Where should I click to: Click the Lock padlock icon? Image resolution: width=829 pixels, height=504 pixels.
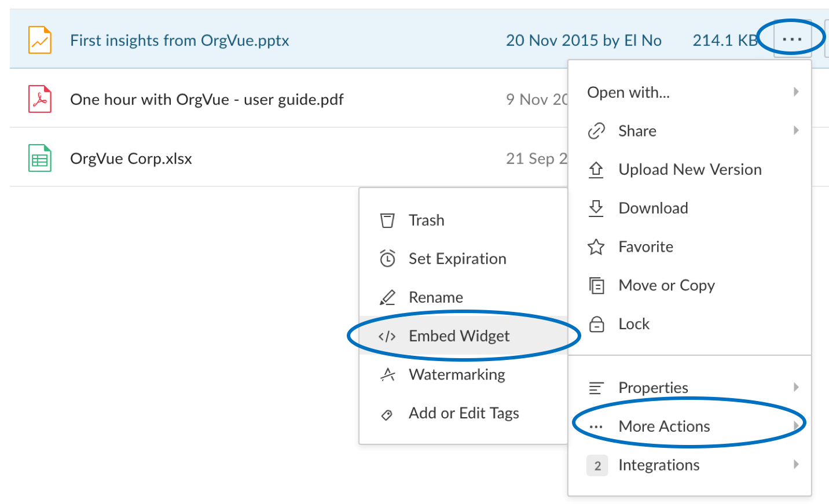pyautogui.click(x=596, y=324)
